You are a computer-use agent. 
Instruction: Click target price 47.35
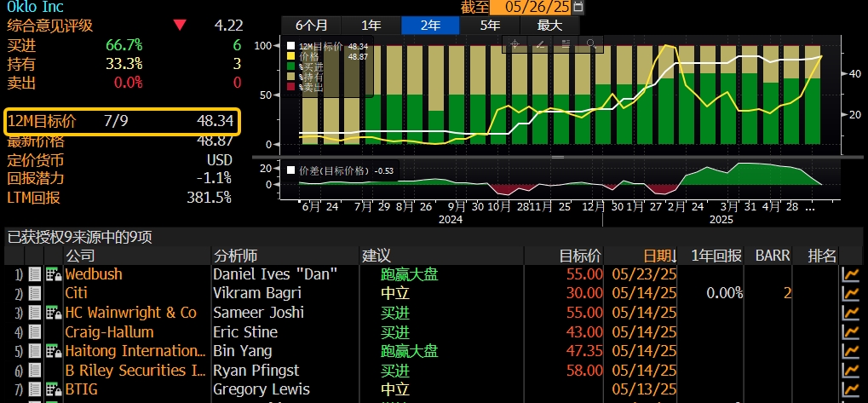(584, 351)
